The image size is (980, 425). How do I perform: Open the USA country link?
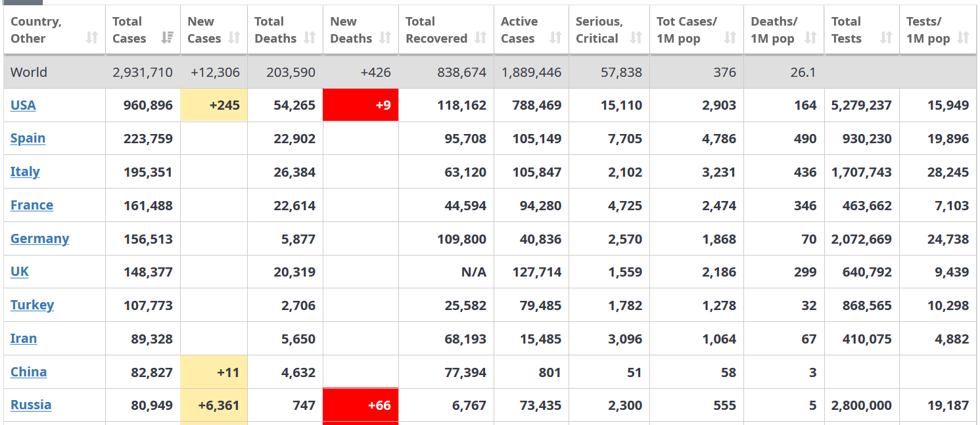[x=23, y=105]
